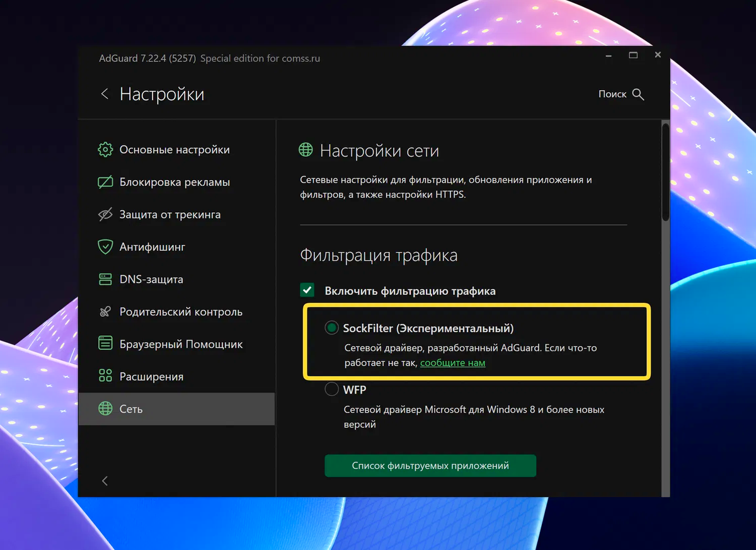Click the WFP driver description text

[x=474, y=417]
